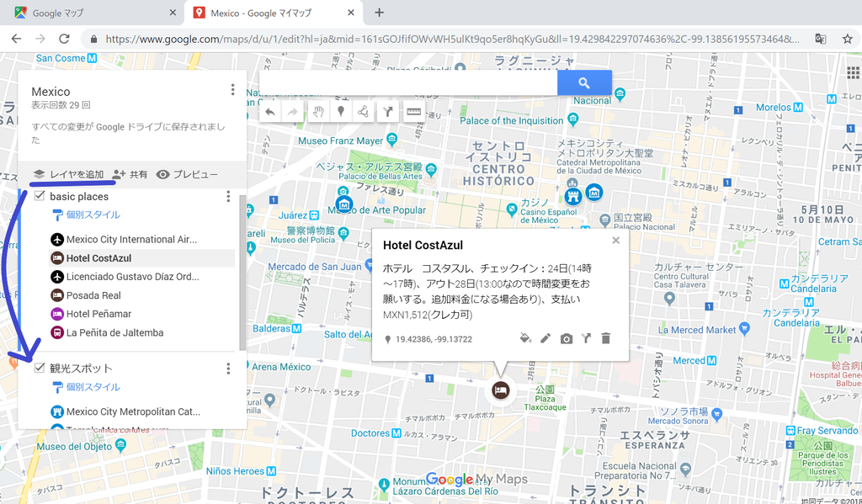Image resolution: width=862 pixels, height=504 pixels.
Task: Click the map search input field
Action: (x=408, y=83)
